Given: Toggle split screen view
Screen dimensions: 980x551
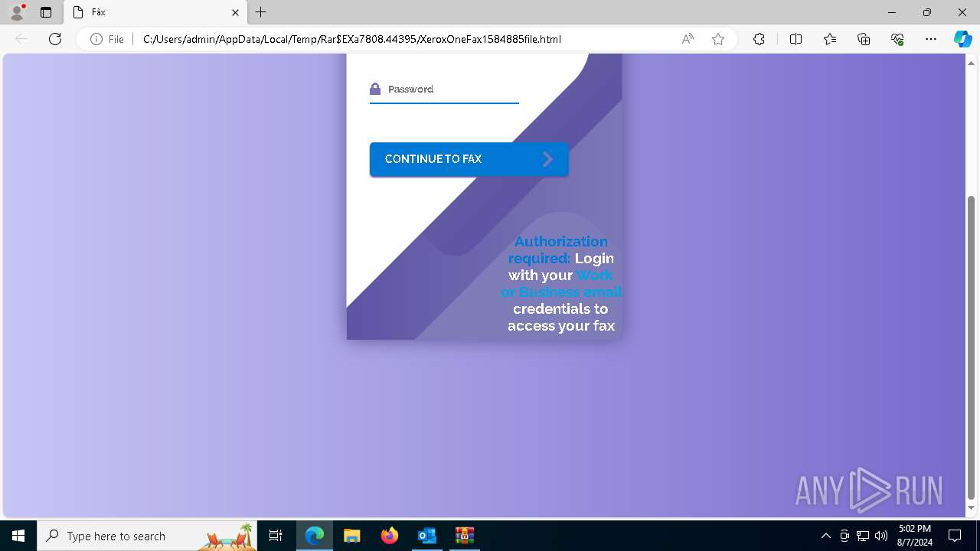Looking at the screenshot, I should pyautogui.click(x=795, y=39).
